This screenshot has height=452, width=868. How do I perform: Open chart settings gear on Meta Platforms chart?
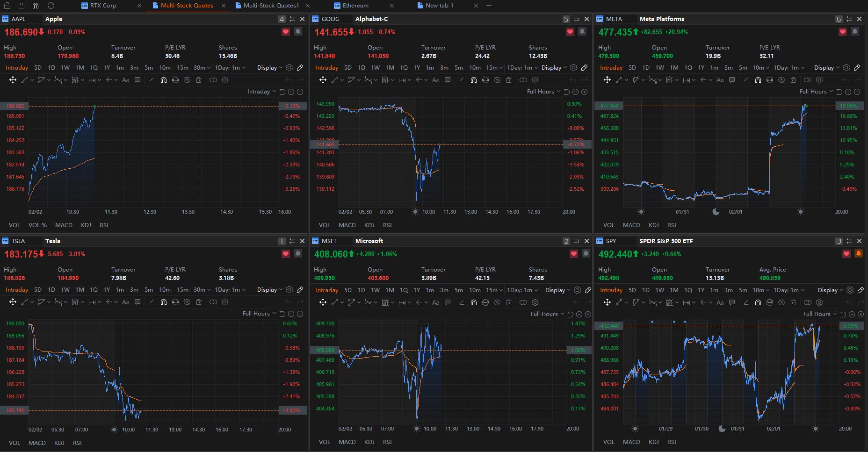(846, 67)
